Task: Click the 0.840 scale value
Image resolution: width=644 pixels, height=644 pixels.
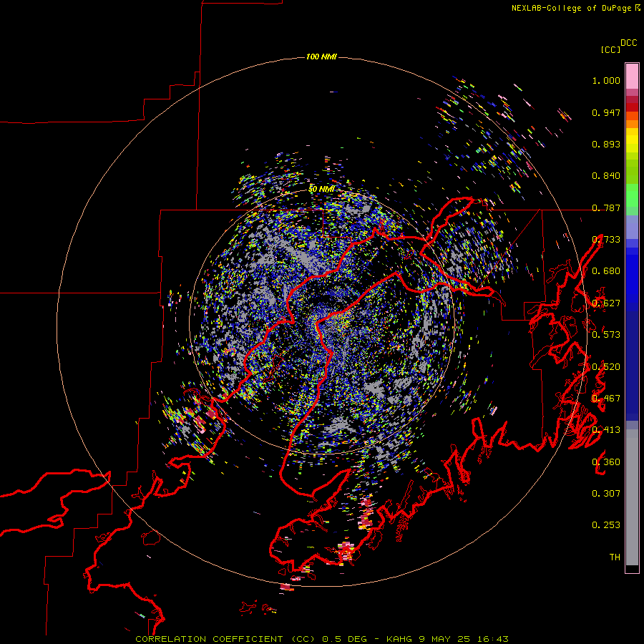Action: (x=606, y=176)
